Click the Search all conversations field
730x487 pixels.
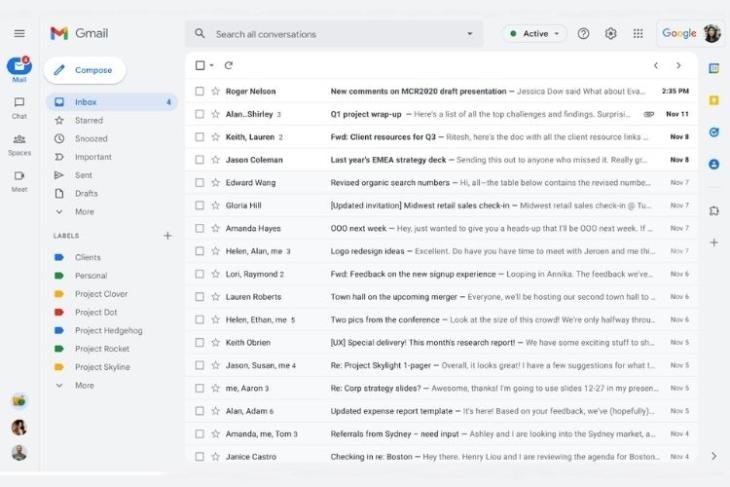[330, 34]
